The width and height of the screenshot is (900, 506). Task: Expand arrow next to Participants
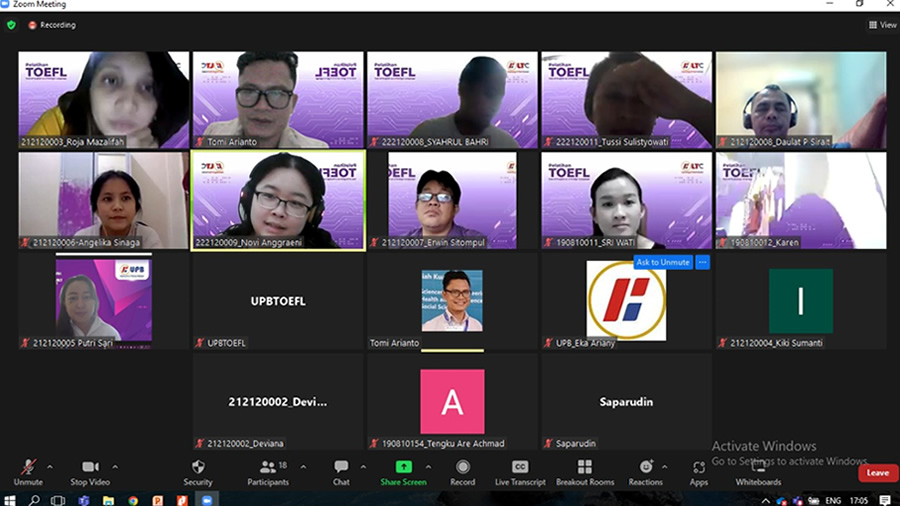point(303,467)
